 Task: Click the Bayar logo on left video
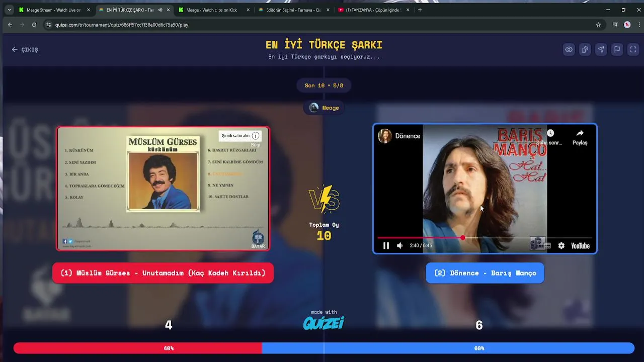[x=258, y=239]
